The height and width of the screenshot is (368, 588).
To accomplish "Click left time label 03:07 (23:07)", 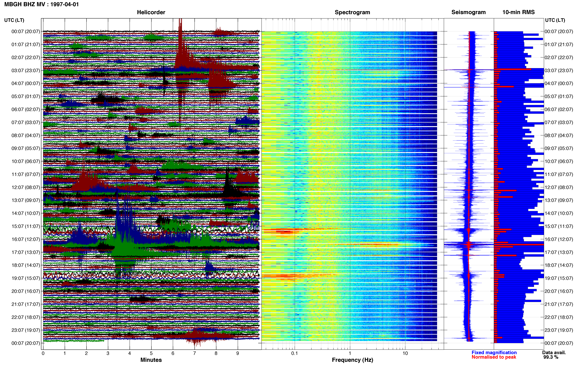I will [26, 70].
